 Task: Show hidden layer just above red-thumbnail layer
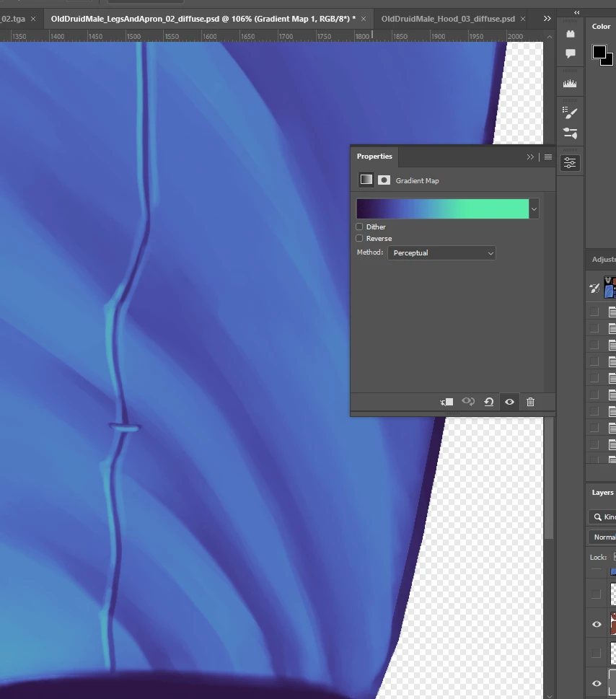click(x=597, y=594)
